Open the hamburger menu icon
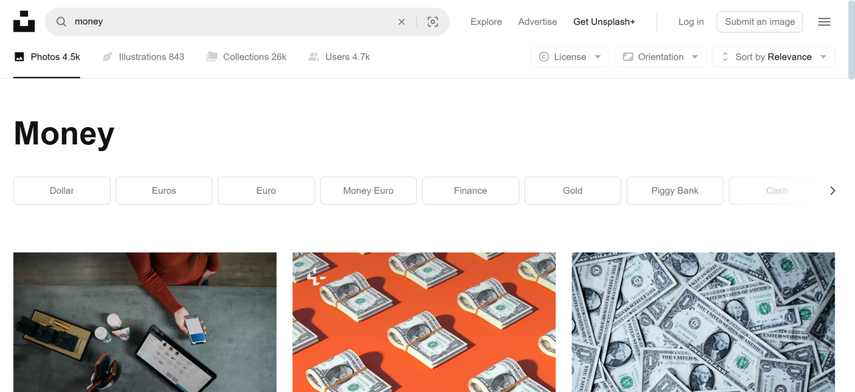This screenshot has width=855, height=392. pyautogui.click(x=824, y=22)
